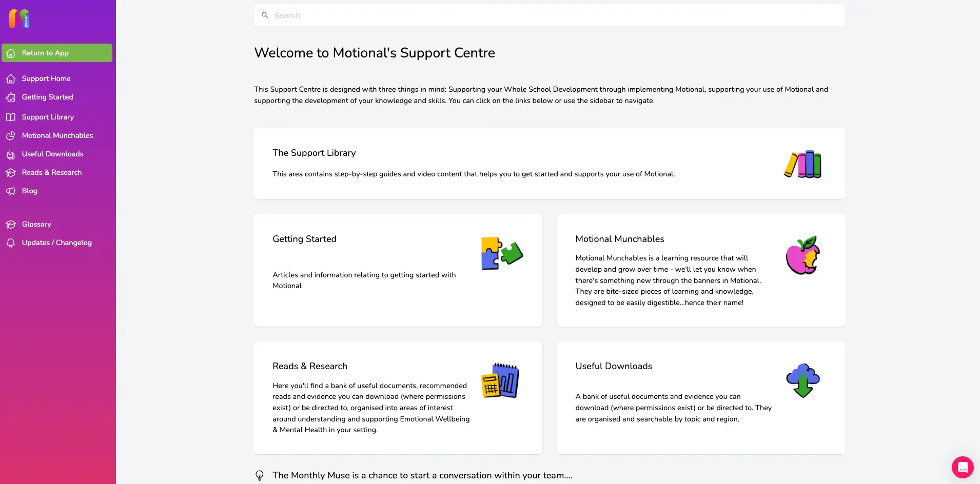Click the download icon beside Useful Downloads
This screenshot has height=484, width=980.
pos(11,154)
